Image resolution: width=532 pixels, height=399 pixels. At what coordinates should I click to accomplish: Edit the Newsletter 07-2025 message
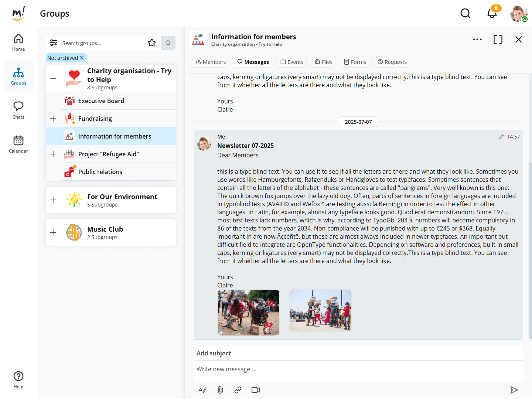(501, 137)
